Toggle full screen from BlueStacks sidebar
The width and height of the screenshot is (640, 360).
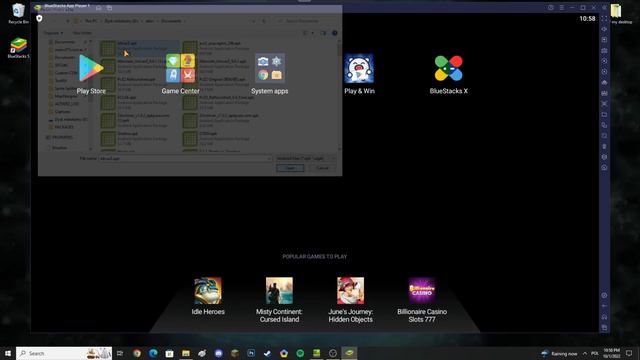coord(604,19)
